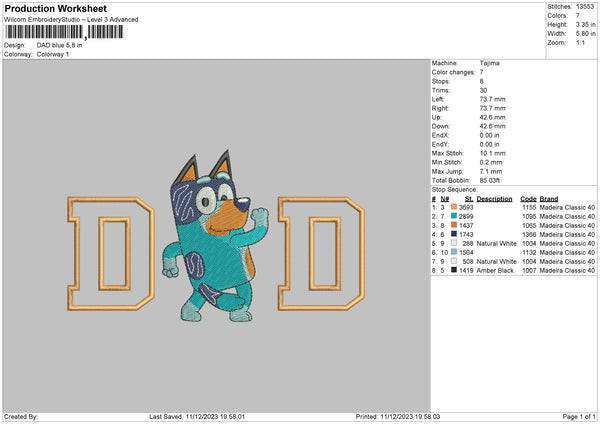The height and width of the screenshot is (424, 600).
Task: Select the teal swatch in stop 2
Action: click(454, 215)
